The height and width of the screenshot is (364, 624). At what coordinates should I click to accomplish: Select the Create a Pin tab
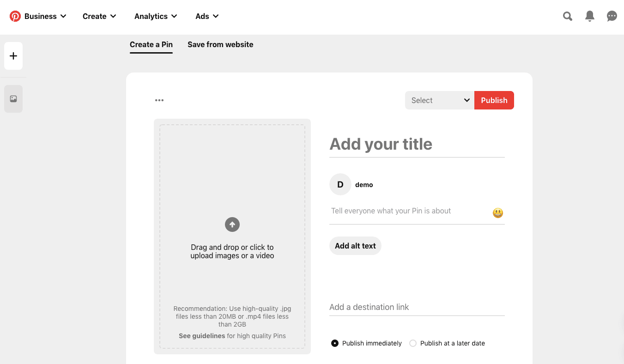pos(151,44)
